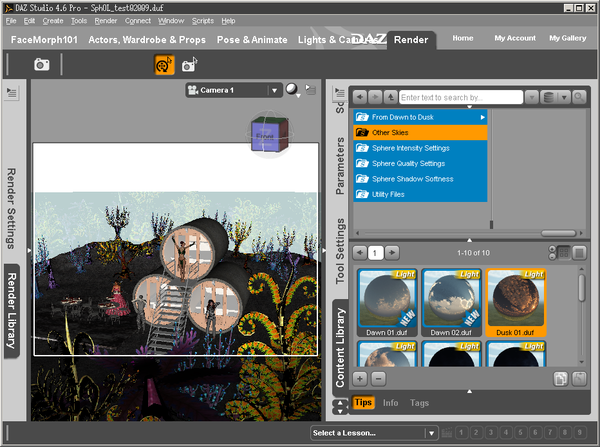600x447 pixels.
Task: Open the Render Settings side tab
Action: coord(12,209)
